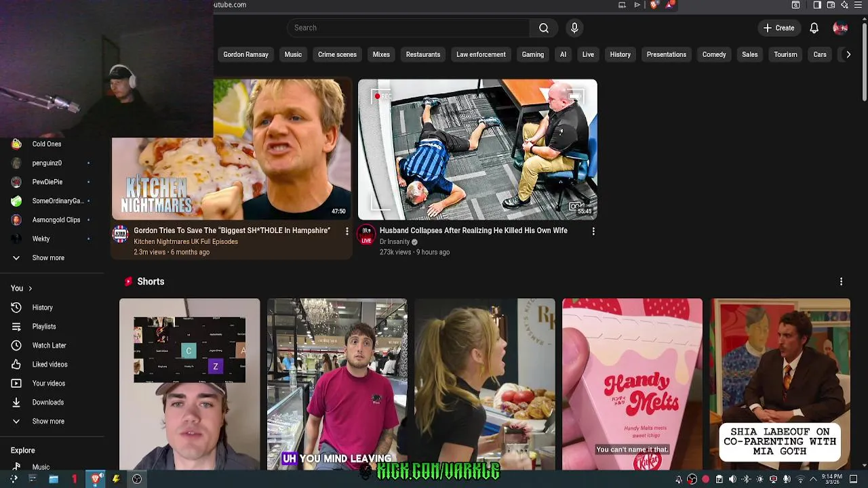Select the Live chip
The image size is (868, 488).
click(588, 55)
